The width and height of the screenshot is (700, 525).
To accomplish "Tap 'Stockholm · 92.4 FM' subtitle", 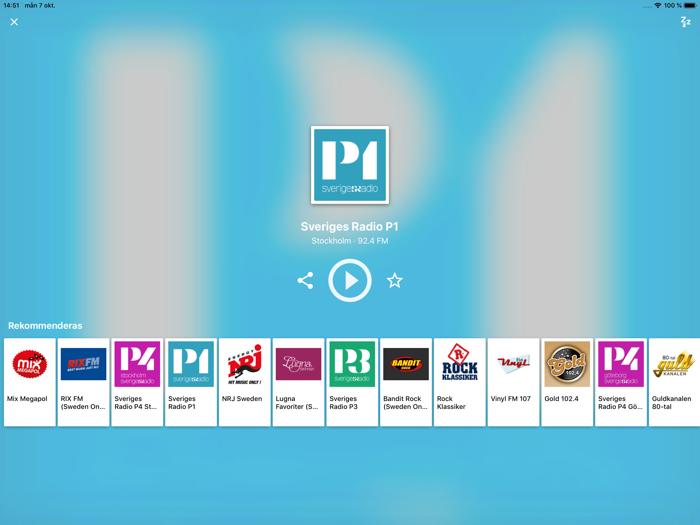I will coord(350,241).
